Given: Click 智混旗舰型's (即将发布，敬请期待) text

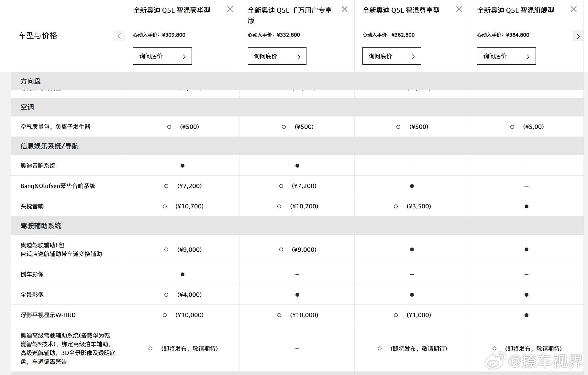Looking at the screenshot, I should (533, 348).
